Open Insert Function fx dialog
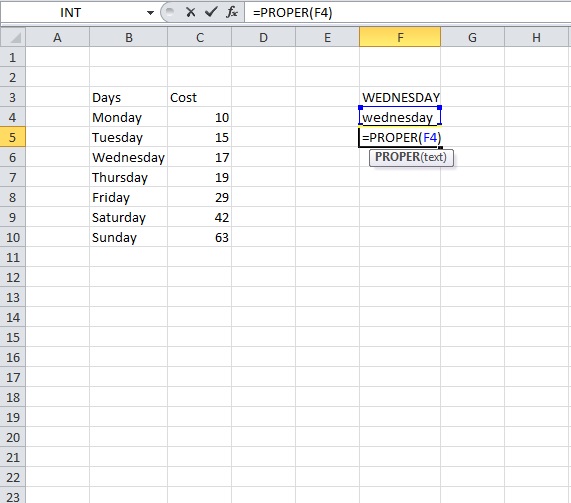The width and height of the screenshot is (571, 503). [232, 12]
